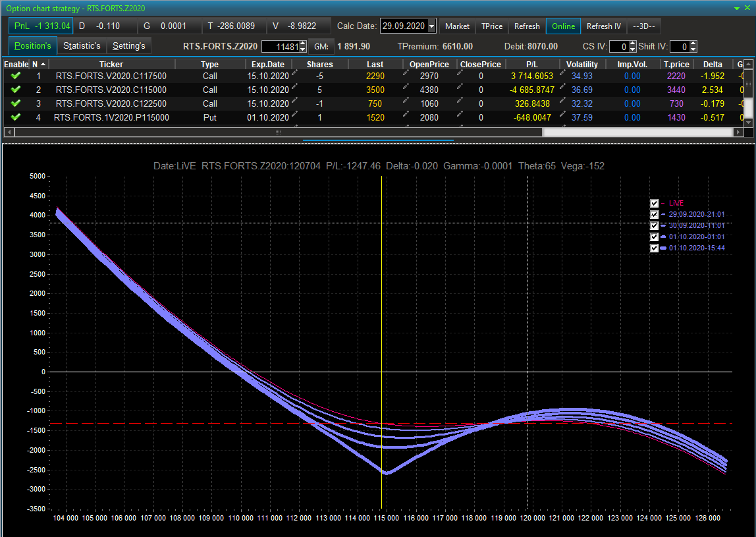The height and width of the screenshot is (537, 756).
Task: Click the Market button
Action: (x=457, y=26)
